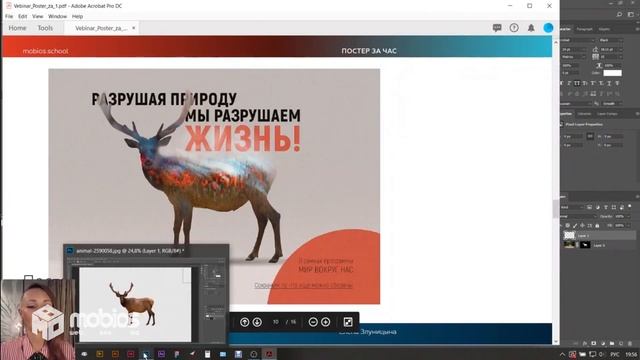Image resolution: width=640 pixels, height=360 pixels.
Task: Open the calculator taskbar icon
Action: click(x=207, y=354)
